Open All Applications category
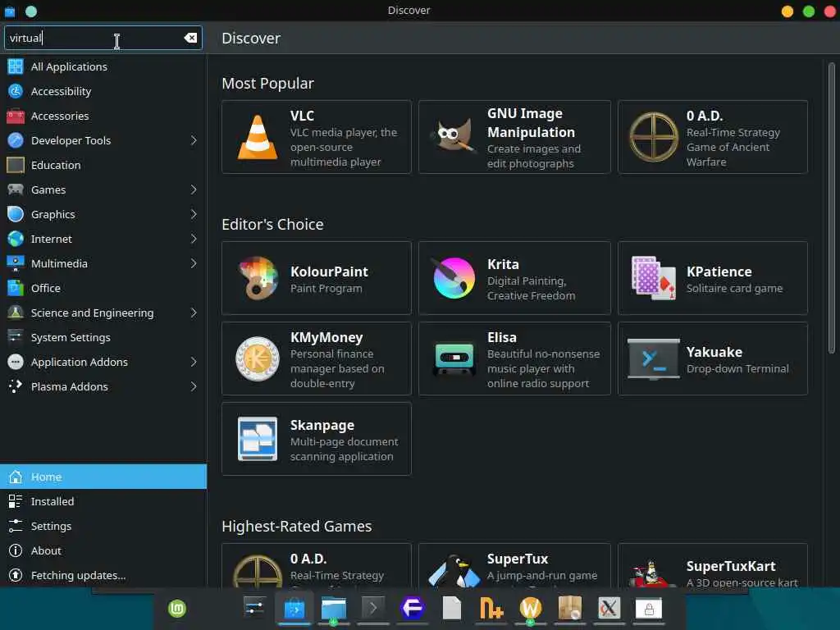840x630 pixels. click(103, 66)
